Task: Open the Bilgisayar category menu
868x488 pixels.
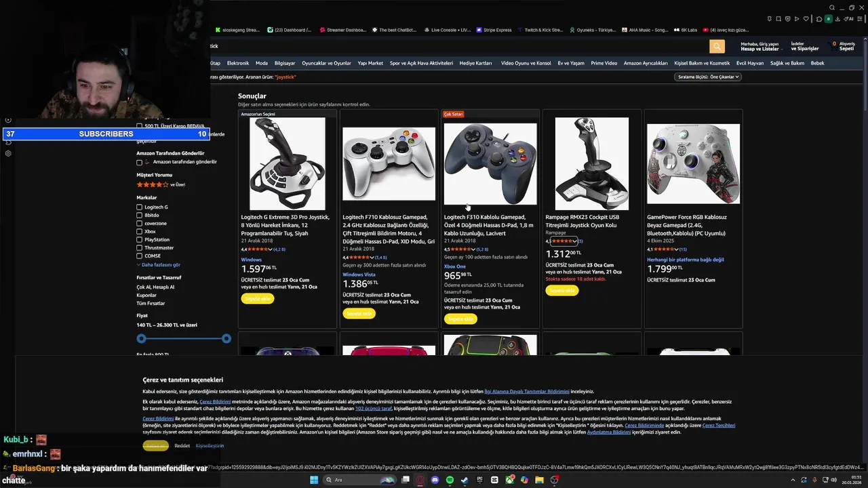Action: click(285, 63)
